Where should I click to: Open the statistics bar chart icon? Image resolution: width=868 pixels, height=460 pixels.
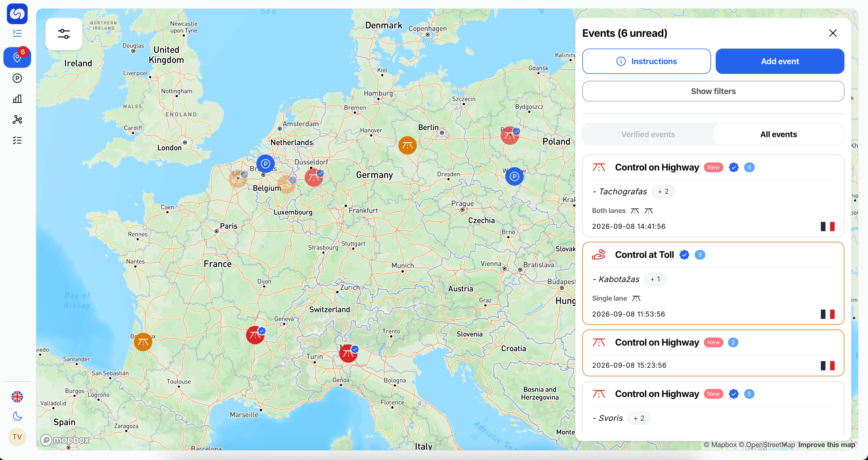[17, 99]
